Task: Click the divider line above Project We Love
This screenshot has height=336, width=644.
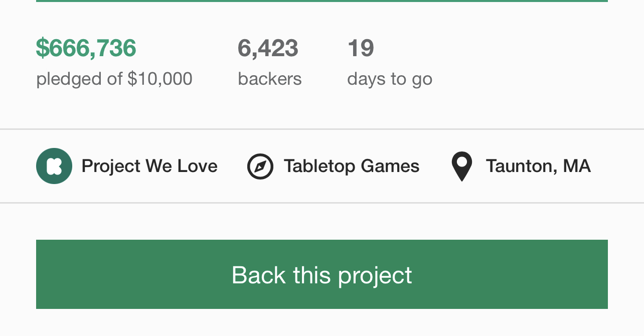Action: [322, 129]
